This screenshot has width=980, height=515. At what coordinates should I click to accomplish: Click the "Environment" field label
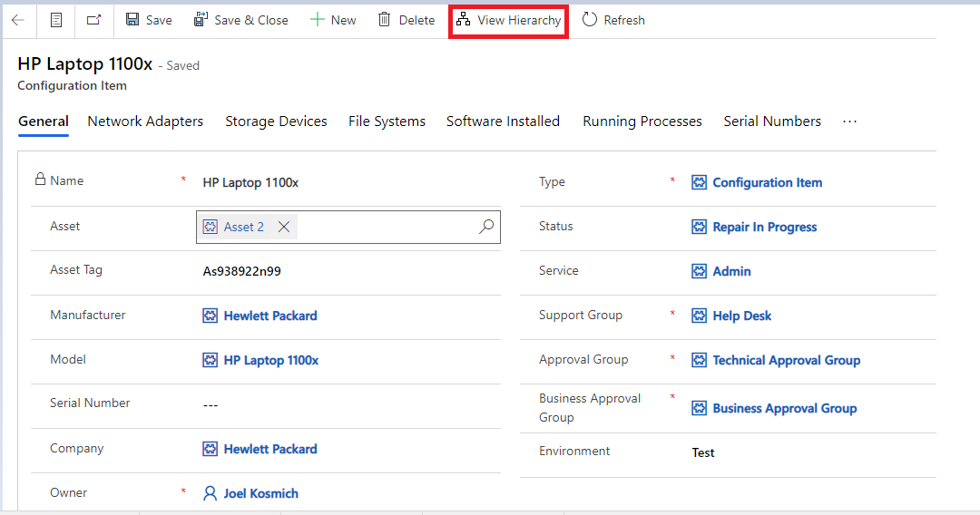point(574,452)
